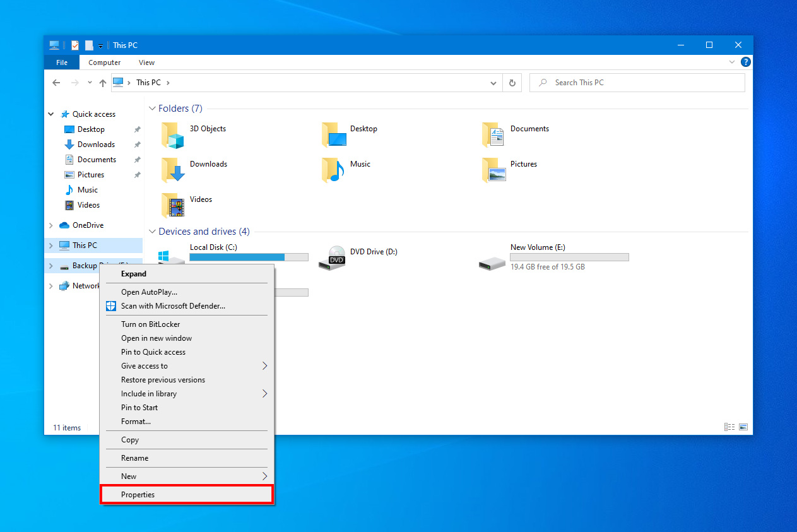The image size is (797, 532).
Task: Select the DVD Drive (D:) icon
Action: coord(336,257)
